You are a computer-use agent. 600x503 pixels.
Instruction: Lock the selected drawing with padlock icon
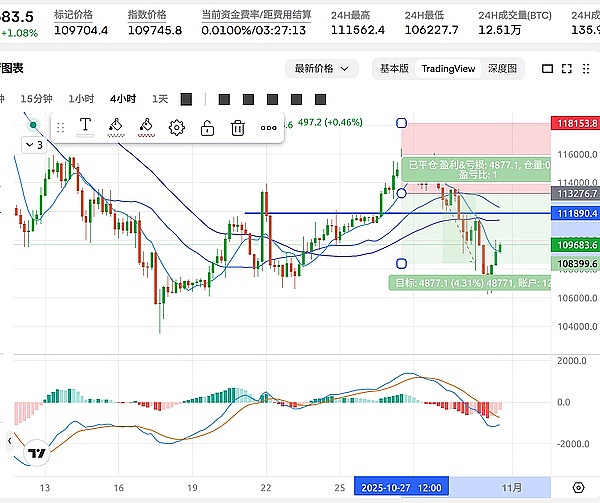tap(207, 127)
